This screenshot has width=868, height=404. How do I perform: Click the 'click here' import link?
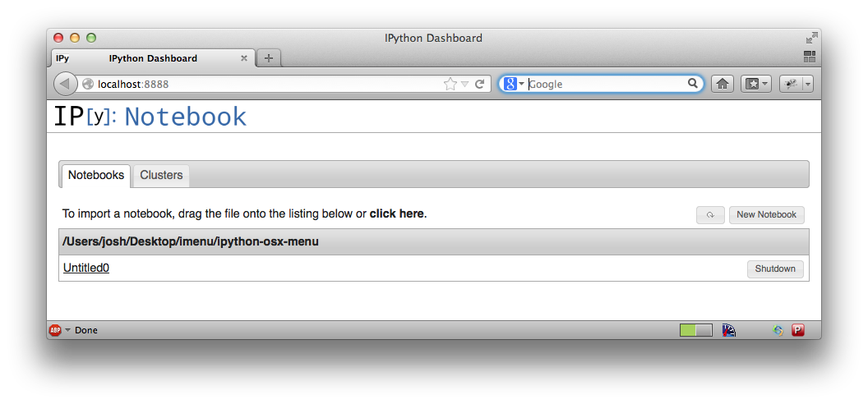coord(396,213)
